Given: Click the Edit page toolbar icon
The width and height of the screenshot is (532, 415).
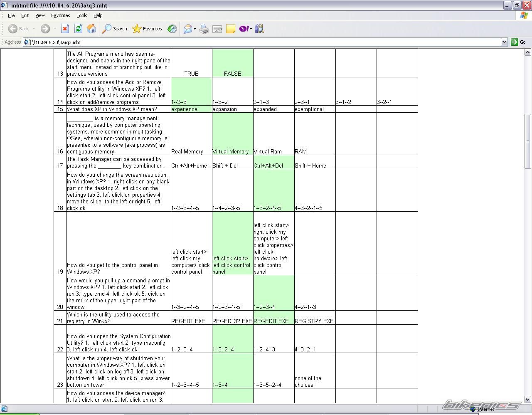Looking at the screenshot, I should (x=217, y=29).
